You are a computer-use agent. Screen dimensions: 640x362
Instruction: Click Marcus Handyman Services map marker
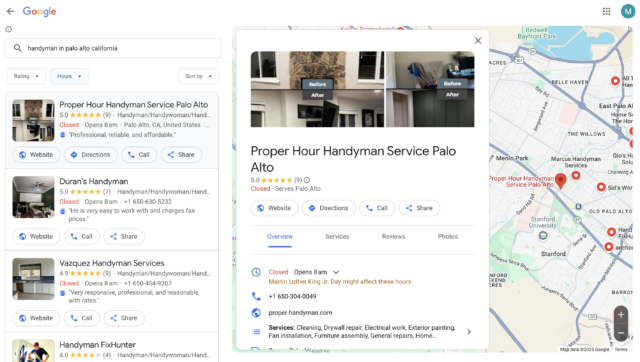coord(576,175)
